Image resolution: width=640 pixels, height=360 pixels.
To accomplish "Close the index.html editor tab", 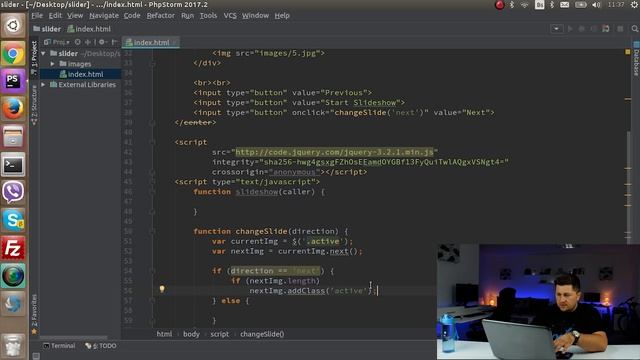I will point(175,42).
